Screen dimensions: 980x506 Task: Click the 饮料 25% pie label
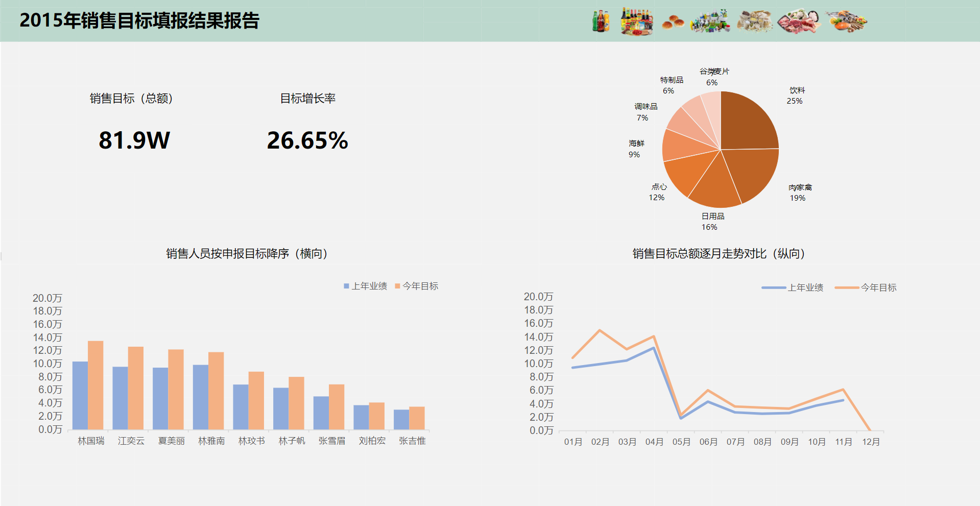coord(796,95)
